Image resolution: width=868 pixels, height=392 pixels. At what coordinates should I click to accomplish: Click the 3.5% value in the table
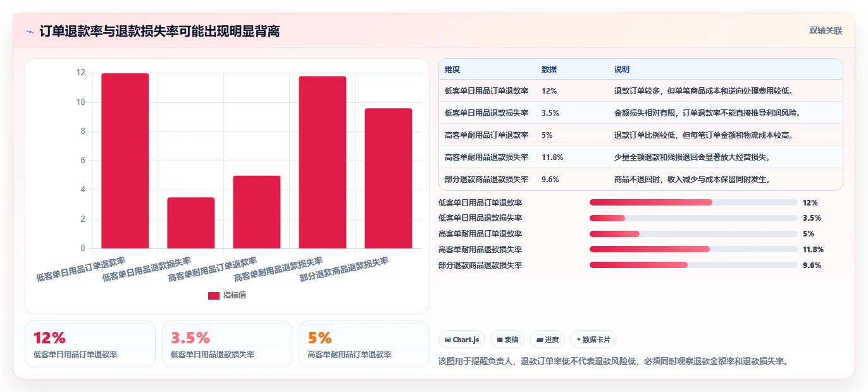tap(550, 113)
